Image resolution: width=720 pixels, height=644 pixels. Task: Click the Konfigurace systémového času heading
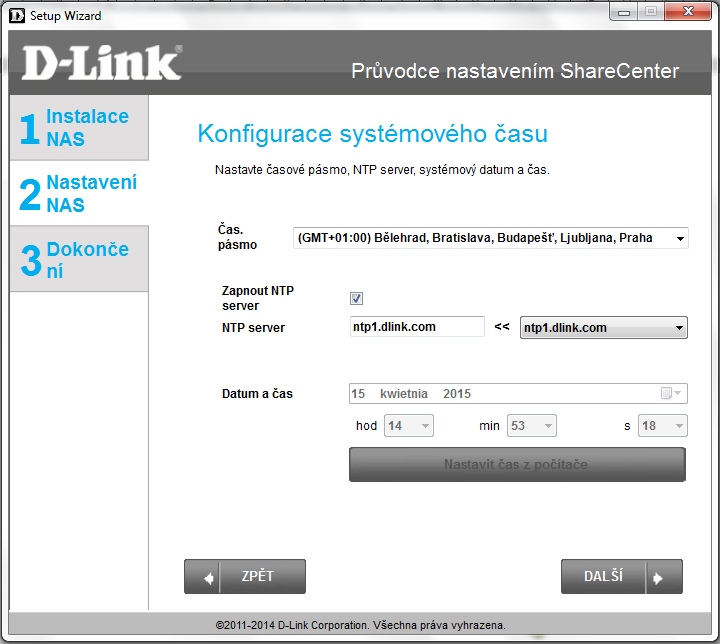pyautogui.click(x=372, y=134)
